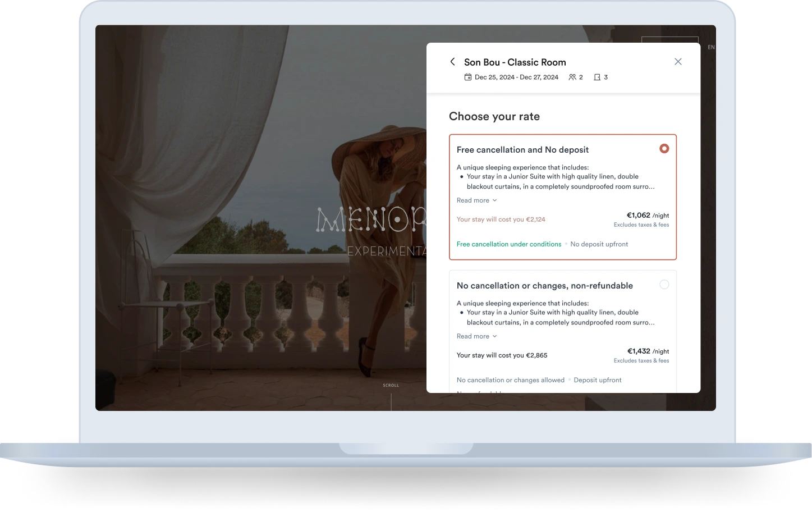Screen dimensions: 812x512
Task: Select the non-refundable rate radio button
Action: tap(664, 285)
